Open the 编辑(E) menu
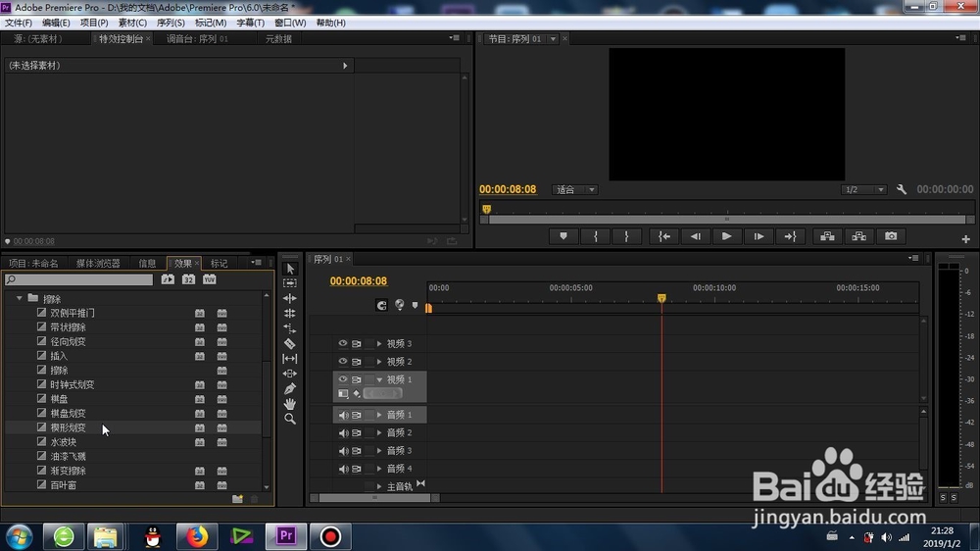The width and height of the screenshot is (980, 551). [x=56, y=23]
